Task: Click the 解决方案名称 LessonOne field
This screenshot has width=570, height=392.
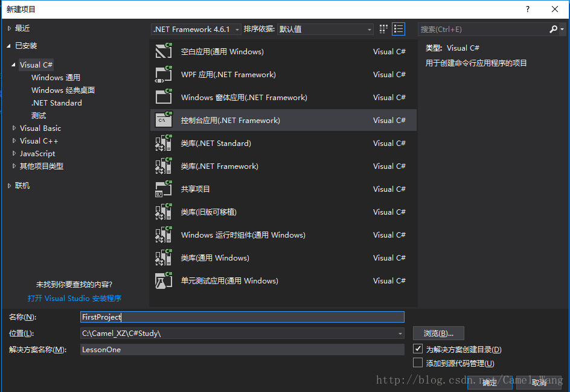Action: (242, 350)
